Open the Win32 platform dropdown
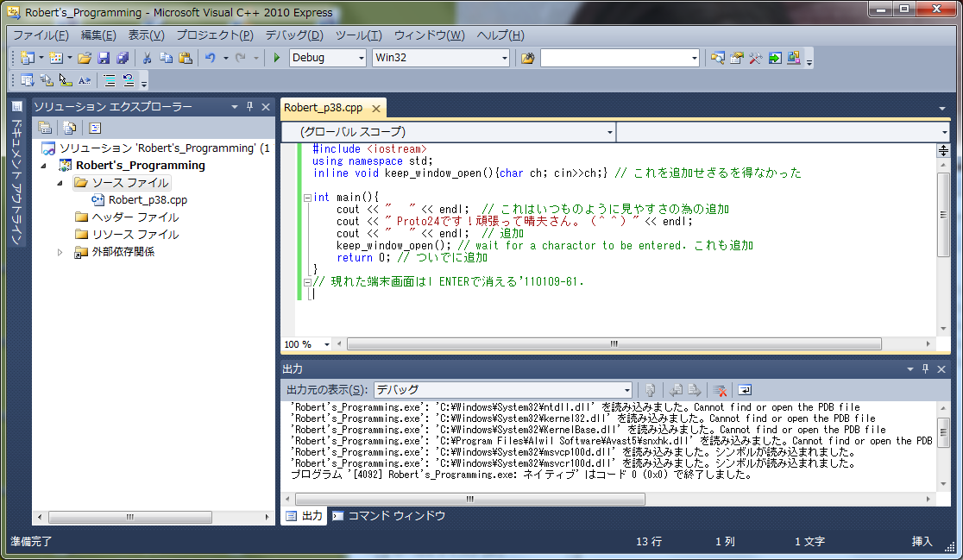 point(505,58)
